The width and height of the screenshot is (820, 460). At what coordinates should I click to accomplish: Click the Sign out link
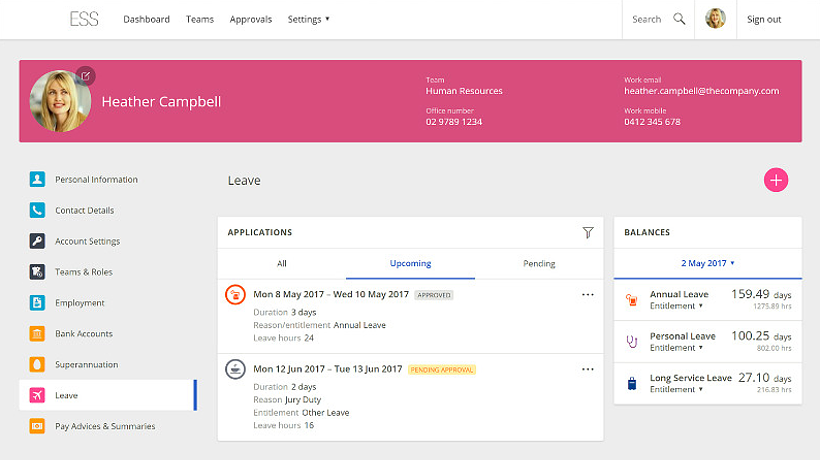764,19
